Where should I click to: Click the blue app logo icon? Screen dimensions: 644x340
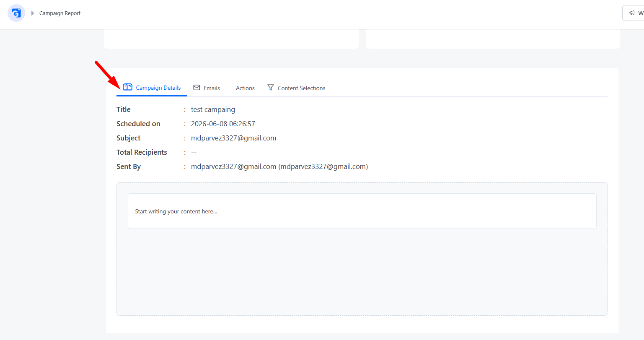pos(16,13)
